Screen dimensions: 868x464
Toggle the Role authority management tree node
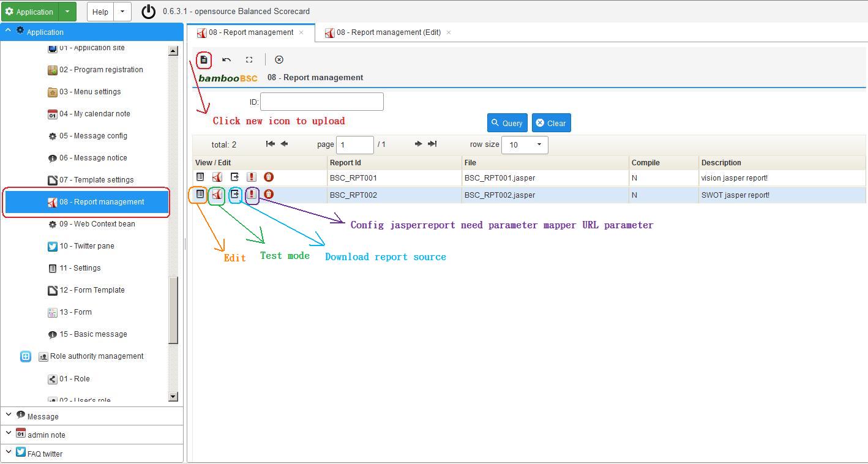point(26,356)
